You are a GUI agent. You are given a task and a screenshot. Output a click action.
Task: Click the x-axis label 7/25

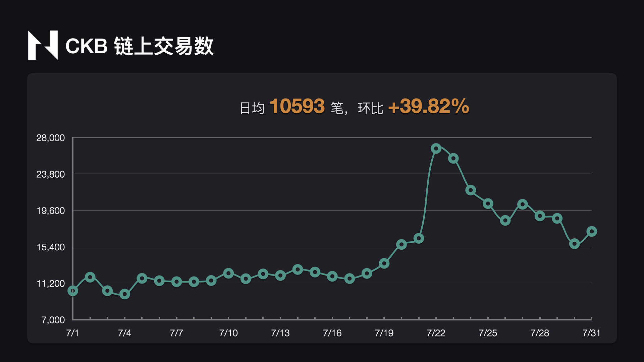(x=488, y=333)
